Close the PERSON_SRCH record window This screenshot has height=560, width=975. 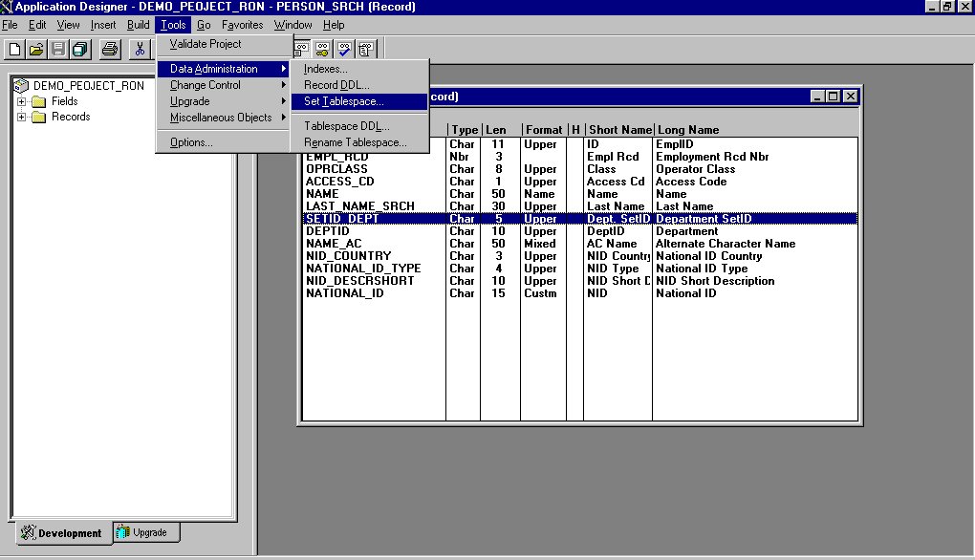pos(851,97)
